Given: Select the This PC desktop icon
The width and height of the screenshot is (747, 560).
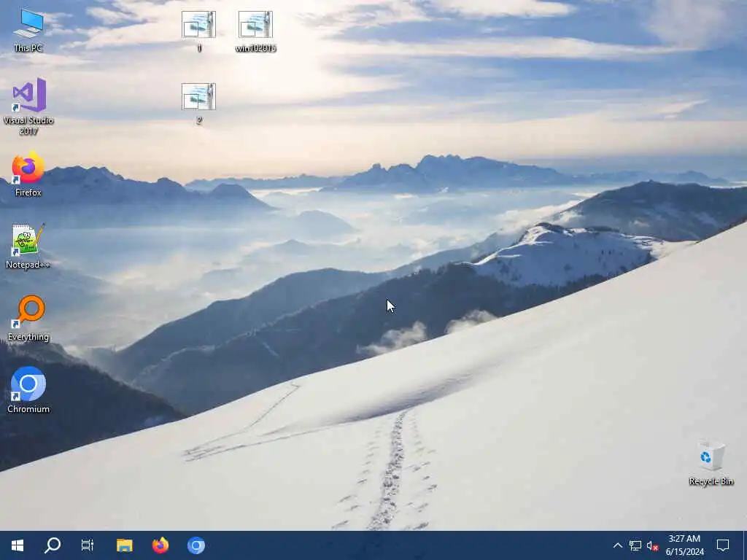Looking at the screenshot, I should pyautogui.click(x=28, y=30).
